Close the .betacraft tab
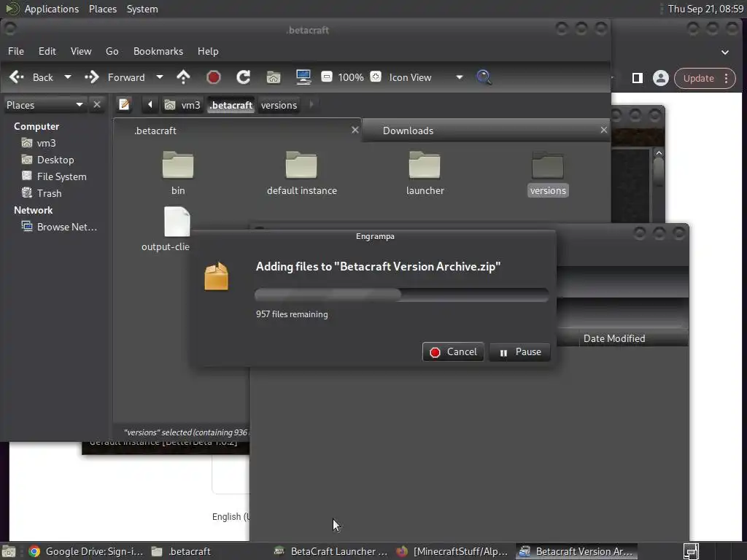The width and height of the screenshot is (747, 560). coord(355,130)
